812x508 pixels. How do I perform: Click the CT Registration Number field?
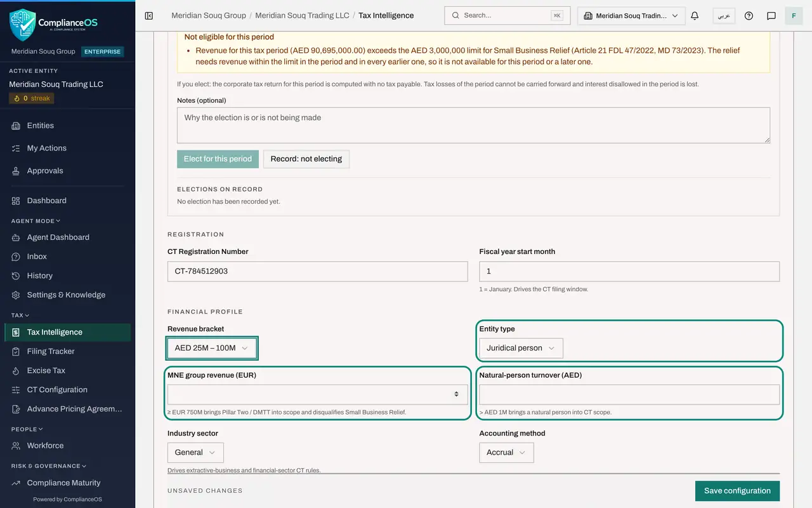tap(317, 271)
